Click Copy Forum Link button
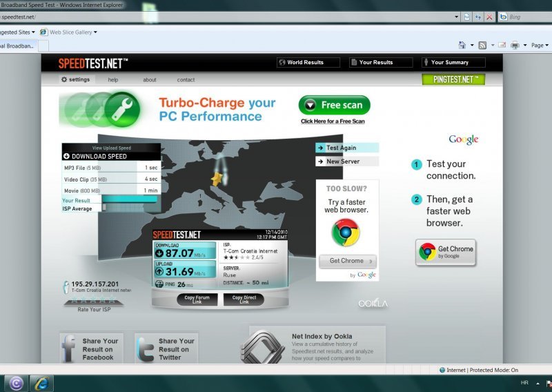The height and width of the screenshot is (392, 552). (197, 300)
